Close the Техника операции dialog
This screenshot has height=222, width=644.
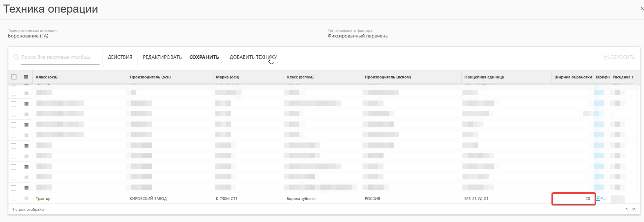point(642,8)
